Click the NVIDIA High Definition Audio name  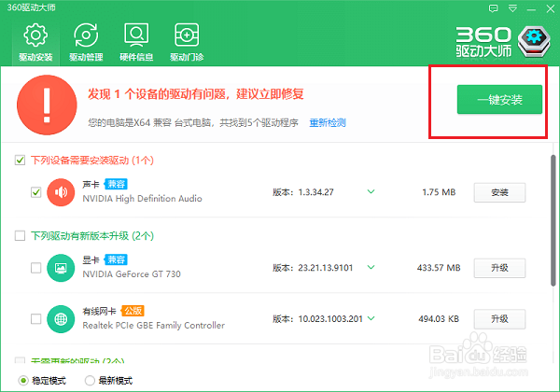(142, 199)
